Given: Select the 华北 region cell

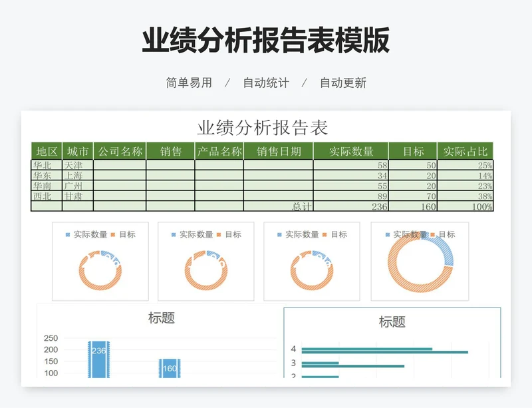Looking at the screenshot, I should tap(47, 165).
